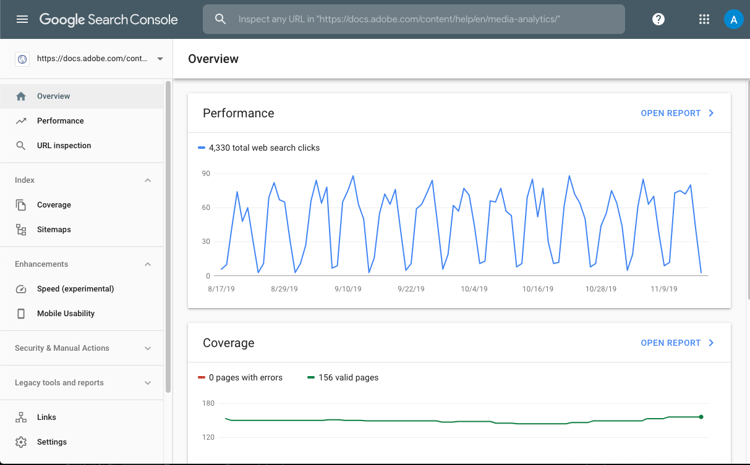The image size is (750, 465).
Task: Select URL inspection in the sidebar
Action: click(82, 145)
